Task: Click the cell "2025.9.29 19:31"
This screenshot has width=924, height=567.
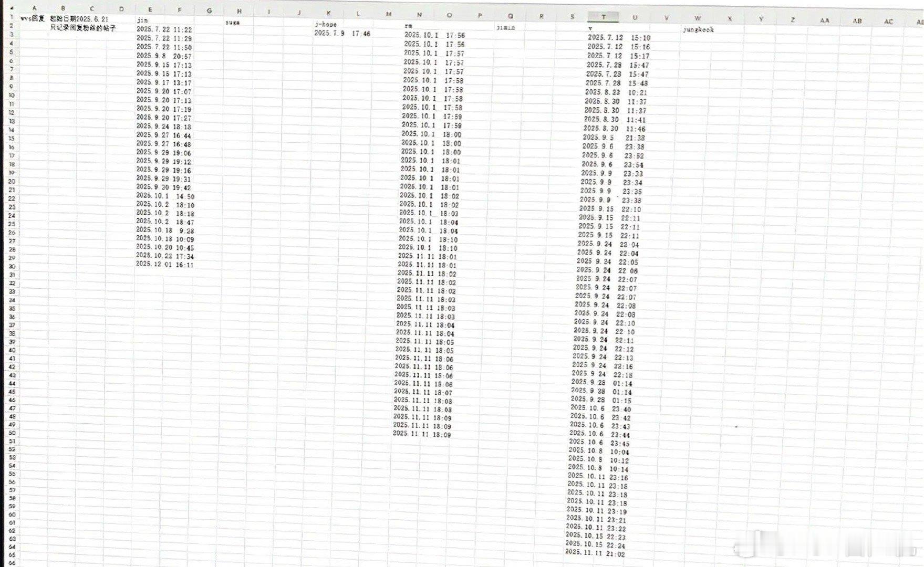Action: [x=164, y=178]
